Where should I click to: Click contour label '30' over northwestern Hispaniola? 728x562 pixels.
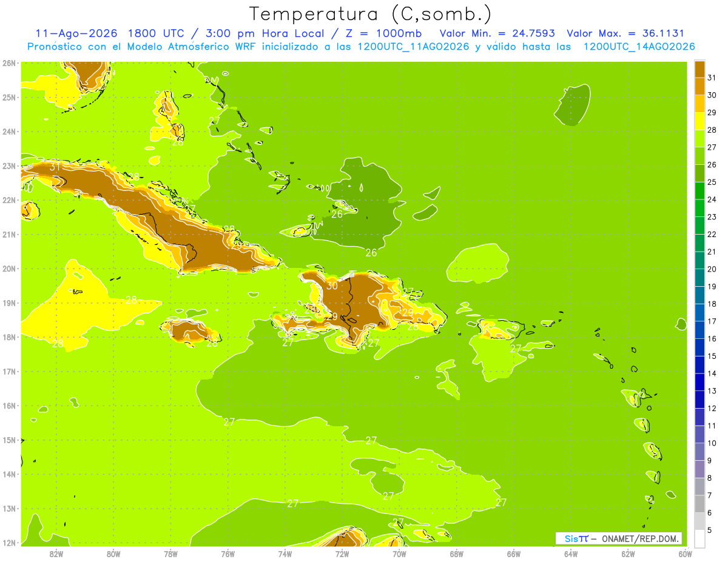tap(332, 286)
